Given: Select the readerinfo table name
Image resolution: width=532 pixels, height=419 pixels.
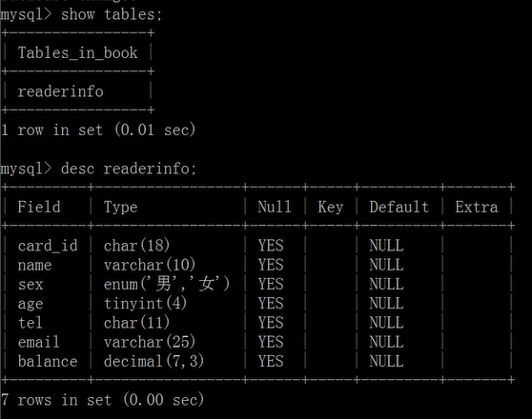Looking at the screenshot, I should pos(60,91).
